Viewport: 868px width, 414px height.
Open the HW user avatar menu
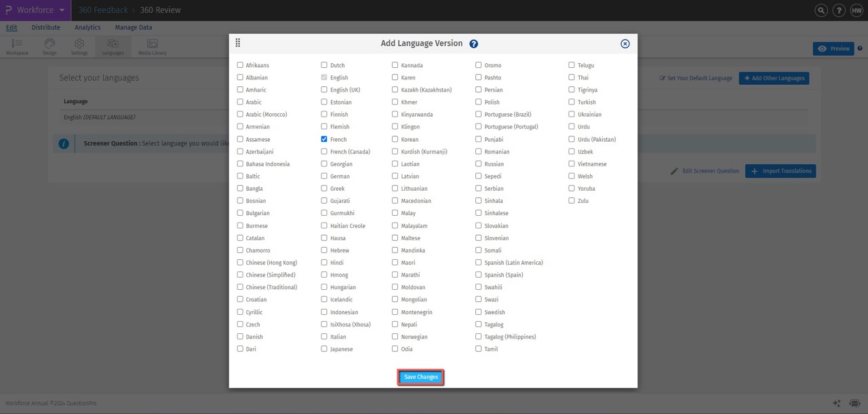click(857, 10)
